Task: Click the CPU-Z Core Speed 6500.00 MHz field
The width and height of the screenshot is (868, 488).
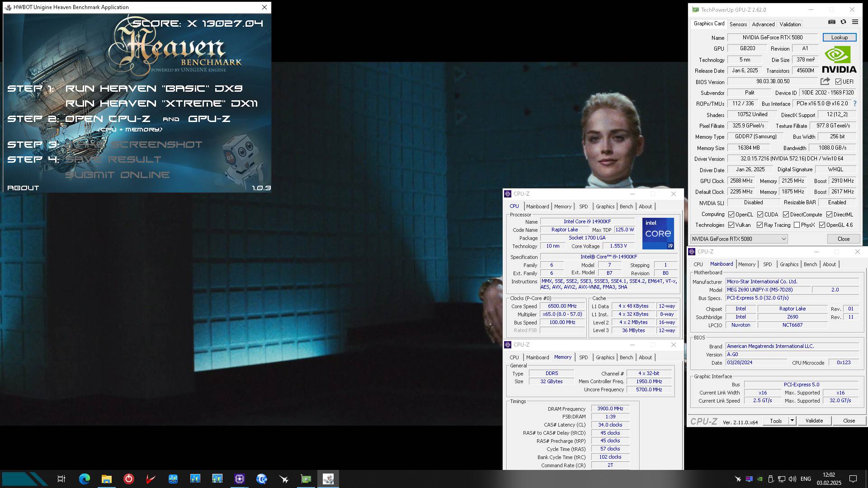Action: pyautogui.click(x=562, y=306)
